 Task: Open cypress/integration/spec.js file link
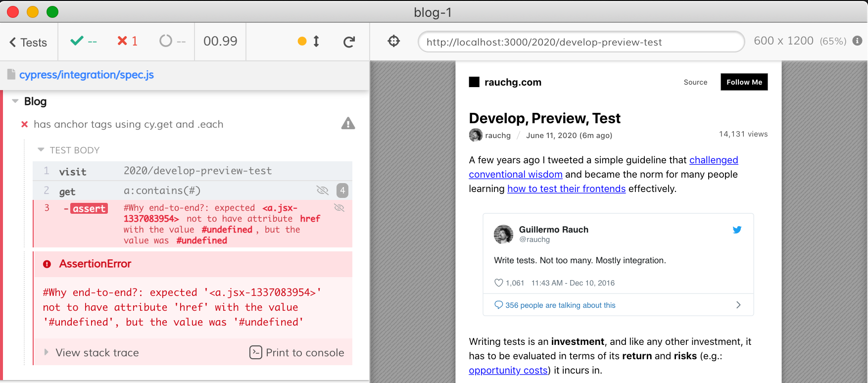coord(87,75)
